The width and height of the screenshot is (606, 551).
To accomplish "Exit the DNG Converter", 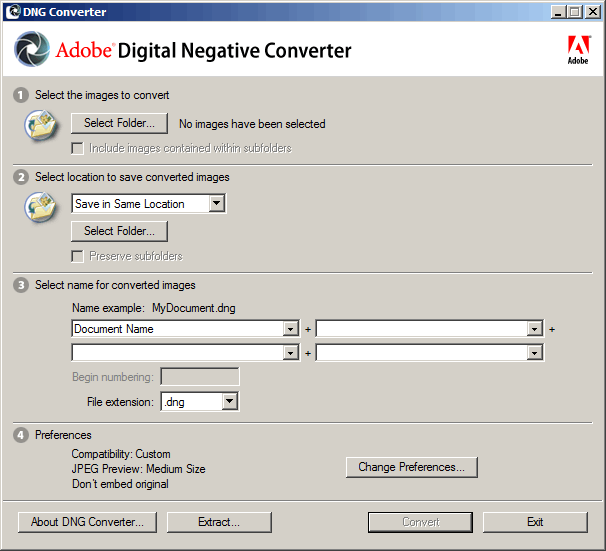I will pos(535,522).
